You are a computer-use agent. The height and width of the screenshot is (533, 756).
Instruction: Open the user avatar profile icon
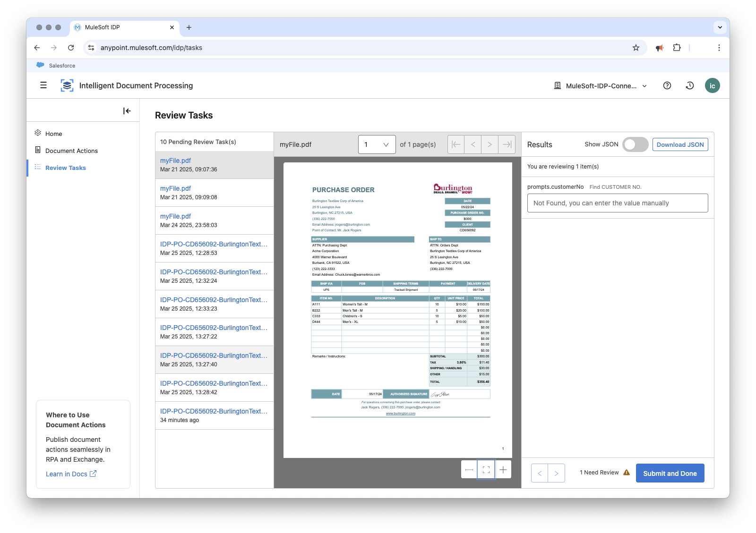[x=713, y=85]
